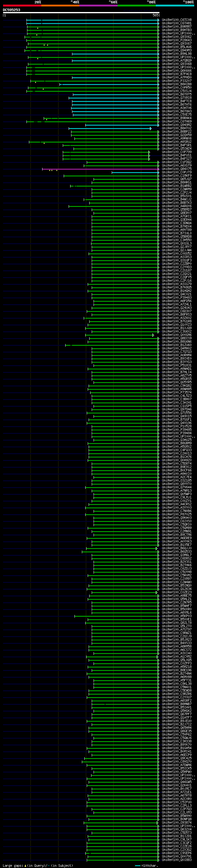Screen dimensions: 197x868
Task: Select the label UniRef100_B8BP22
Action: click(x=177, y=132)
